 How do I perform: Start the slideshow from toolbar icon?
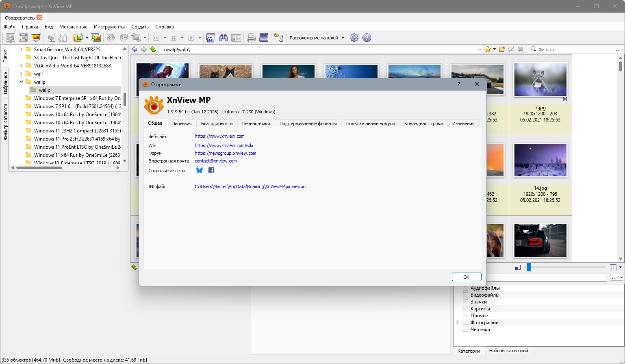click(x=36, y=38)
